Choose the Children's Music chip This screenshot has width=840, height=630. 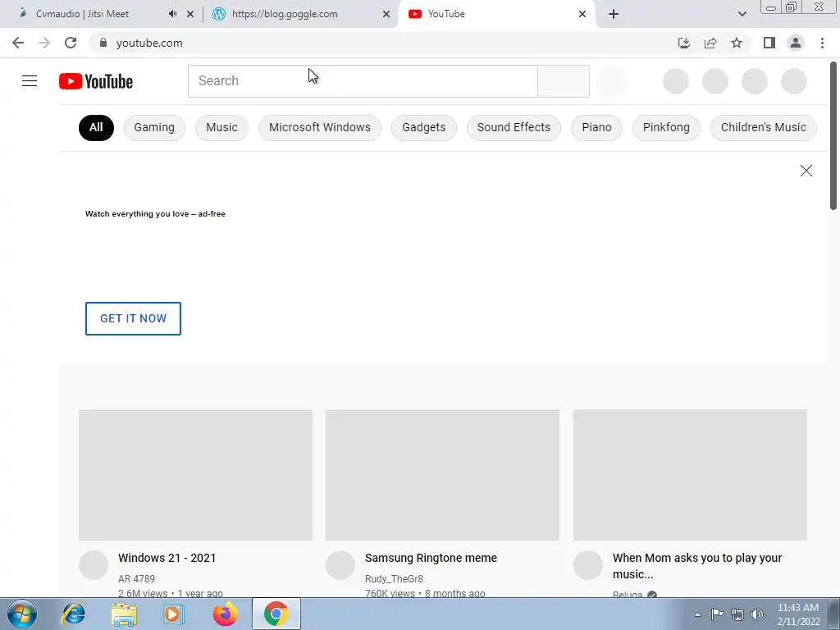tap(764, 127)
